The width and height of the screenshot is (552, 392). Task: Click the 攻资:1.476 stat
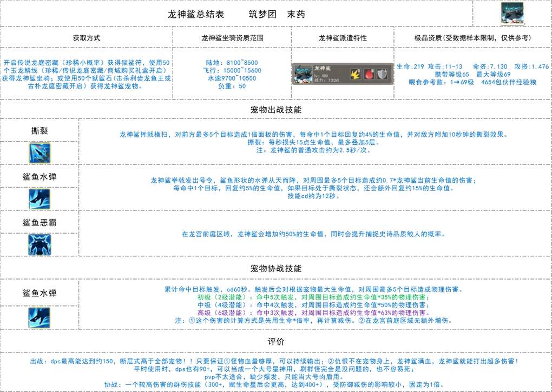[x=531, y=67]
